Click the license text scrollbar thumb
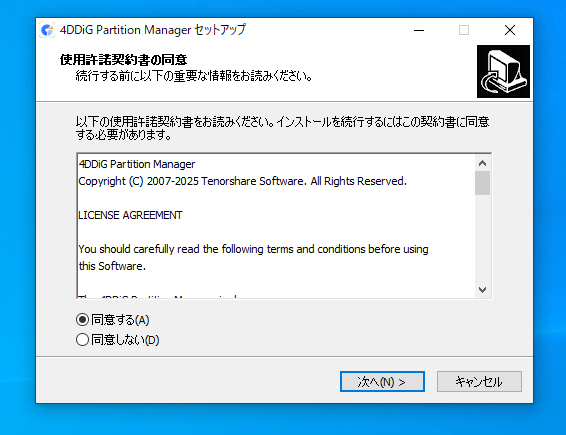 click(482, 183)
